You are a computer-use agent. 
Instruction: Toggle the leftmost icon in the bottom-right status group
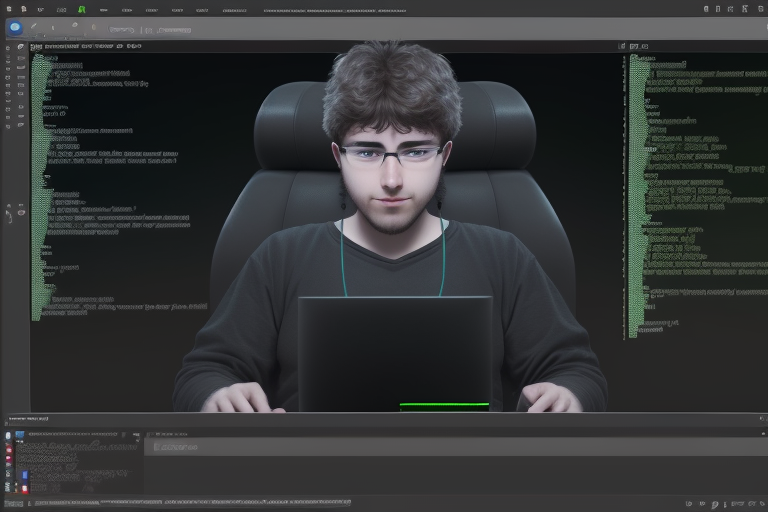pyautogui.click(x=690, y=504)
